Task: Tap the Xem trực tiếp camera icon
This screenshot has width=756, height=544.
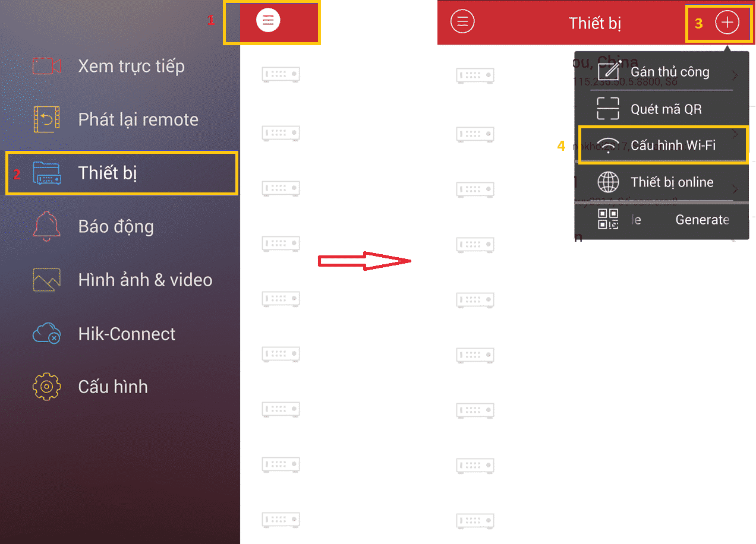Action: [x=47, y=66]
